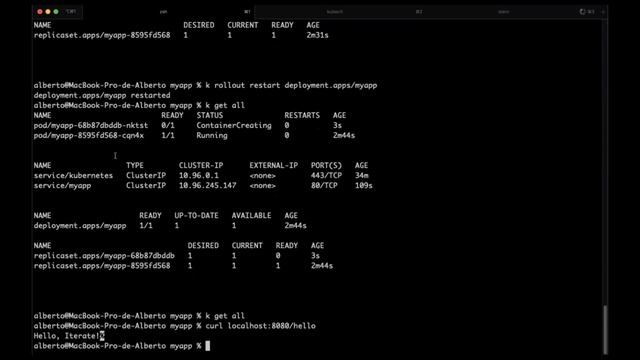
Task: Click the green zoom window button
Action: (x=56, y=12)
